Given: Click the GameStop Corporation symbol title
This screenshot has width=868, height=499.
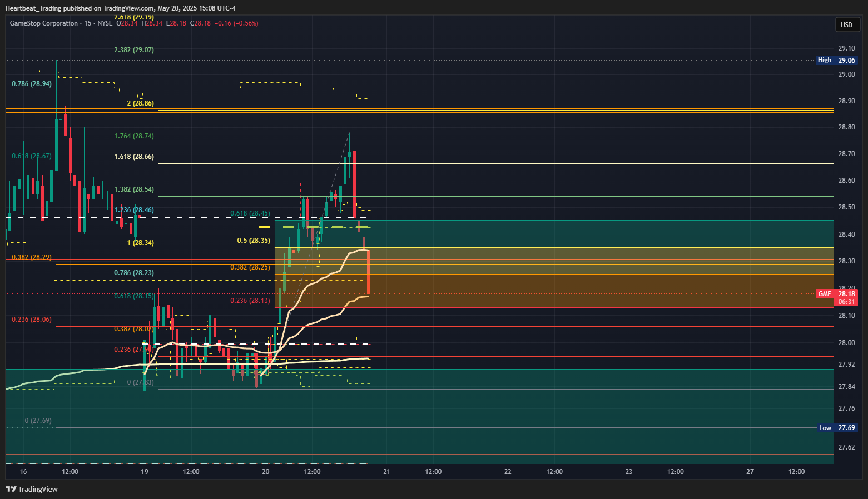Looking at the screenshot, I should (x=44, y=23).
